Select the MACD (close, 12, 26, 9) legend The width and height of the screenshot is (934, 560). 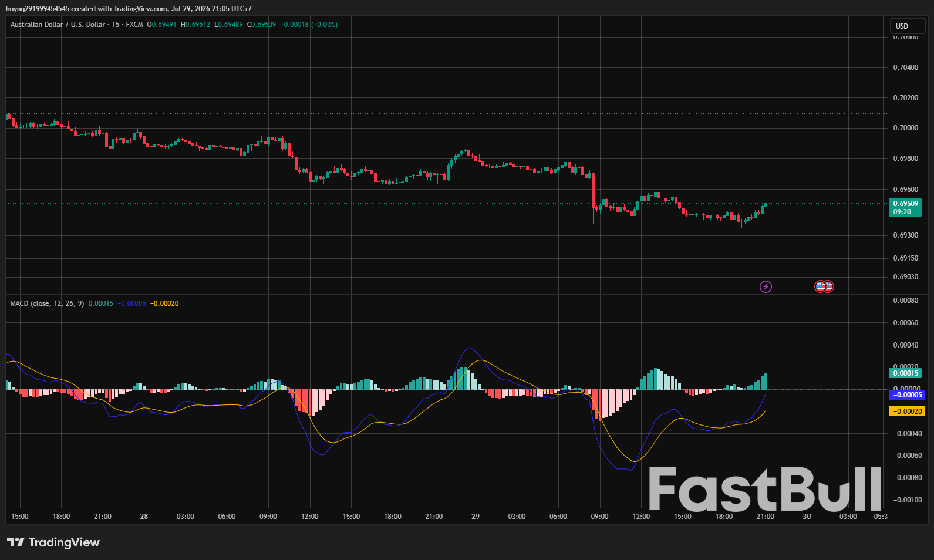coord(47,303)
